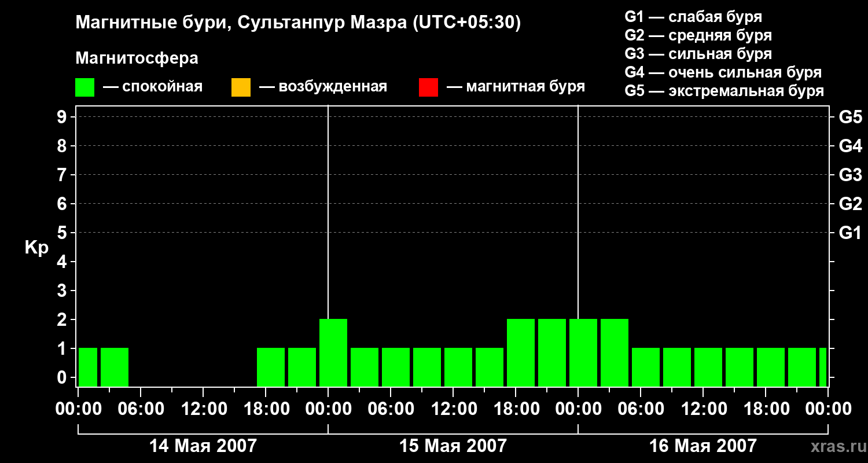
Task: Click the «магнитная буря» legend label
Action: 525,87
